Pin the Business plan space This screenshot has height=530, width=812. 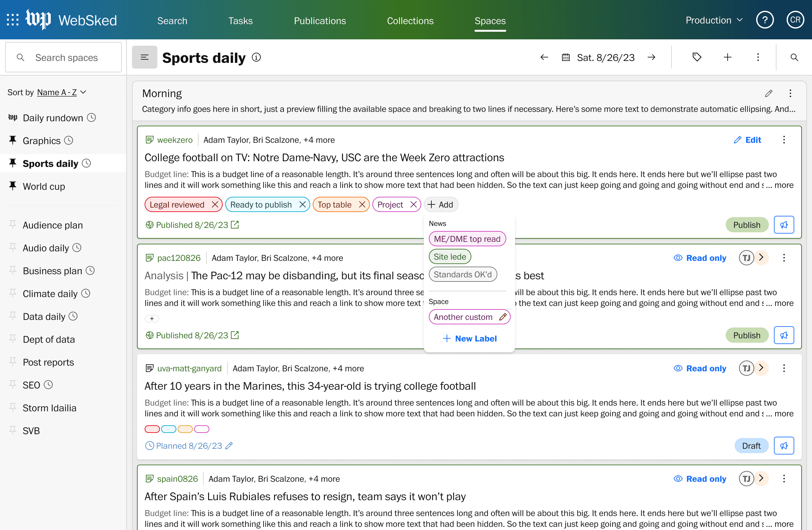coord(13,270)
